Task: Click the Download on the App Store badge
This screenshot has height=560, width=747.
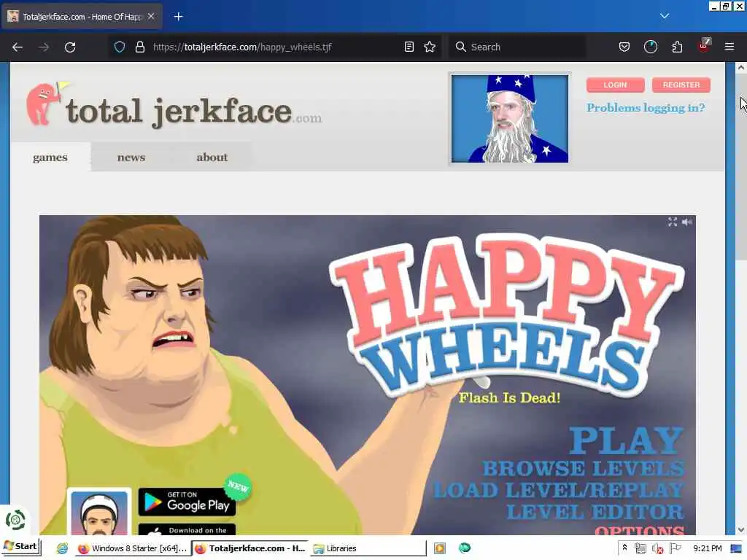Action: (x=187, y=529)
